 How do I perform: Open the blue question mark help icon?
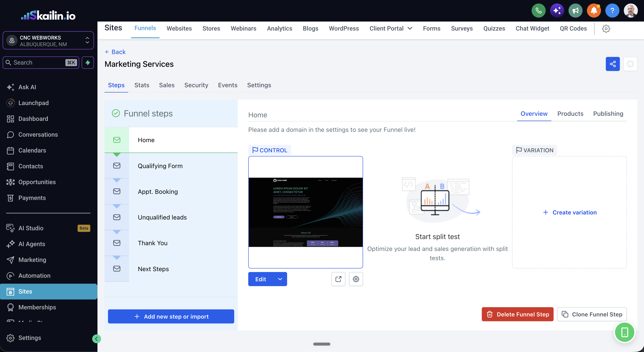coord(612,11)
